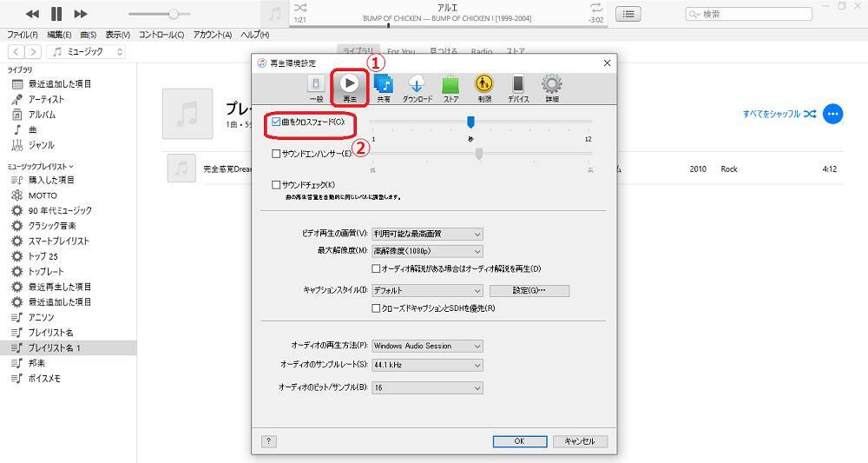Click the now-playing album art thumbnail

coord(274,14)
